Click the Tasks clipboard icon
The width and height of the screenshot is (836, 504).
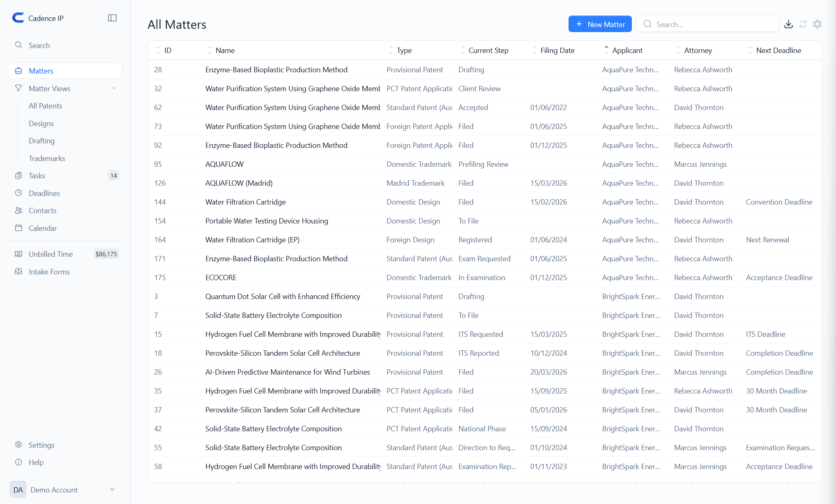pos(18,175)
